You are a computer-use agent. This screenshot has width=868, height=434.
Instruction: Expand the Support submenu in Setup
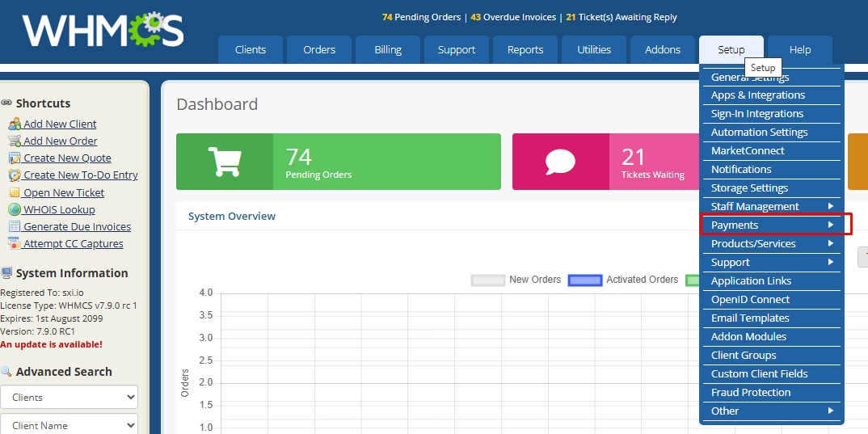tap(773, 263)
